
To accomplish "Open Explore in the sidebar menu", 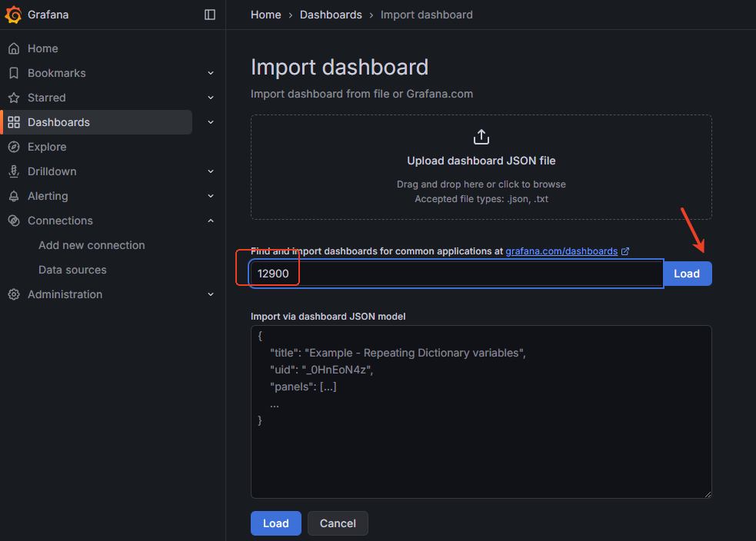I will click(x=47, y=147).
